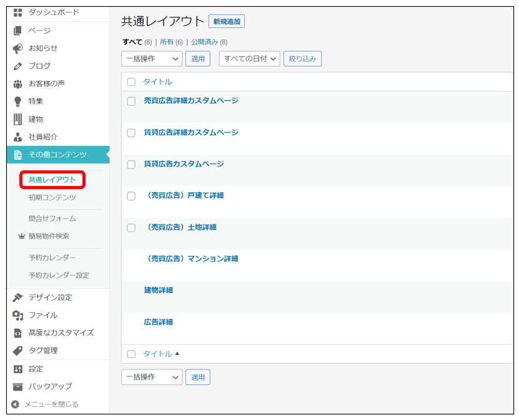This screenshot has height=420, width=519.
Task: Open the 初期コンテンツ submenu item
Action: [x=52, y=197]
